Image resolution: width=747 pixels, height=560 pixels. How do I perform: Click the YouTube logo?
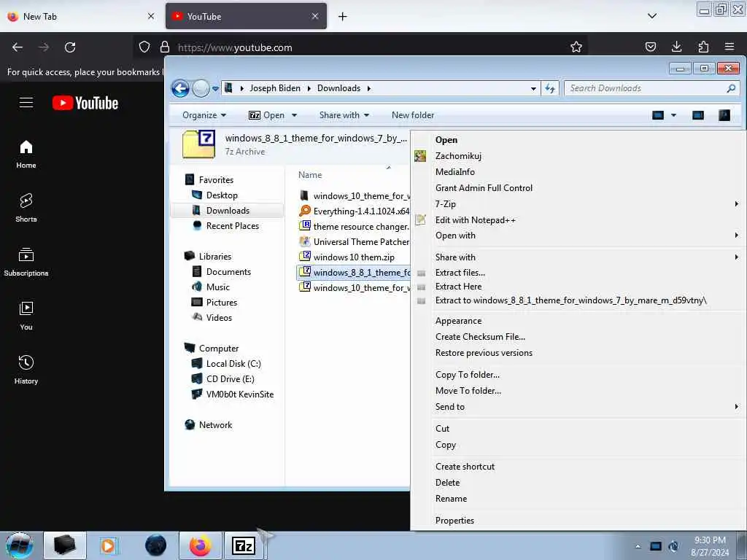(x=85, y=103)
